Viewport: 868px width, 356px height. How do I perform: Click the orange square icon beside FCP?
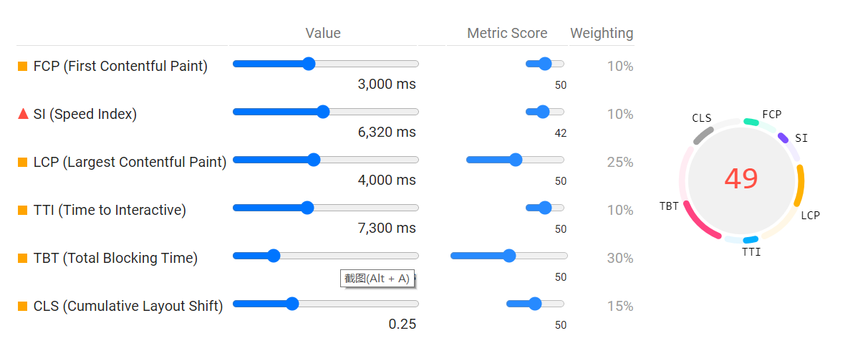click(x=23, y=67)
